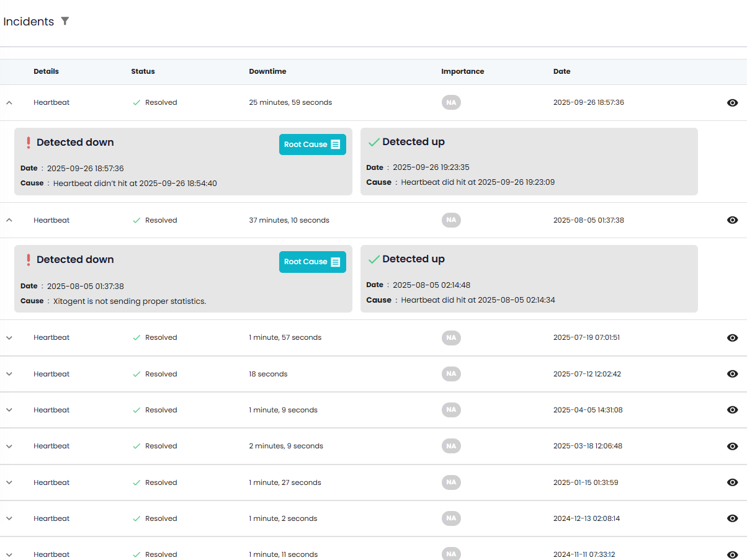Click eye icon for 2025-01-15 01:31:59 incident
This screenshot has height=560, width=747.
pyautogui.click(x=732, y=482)
